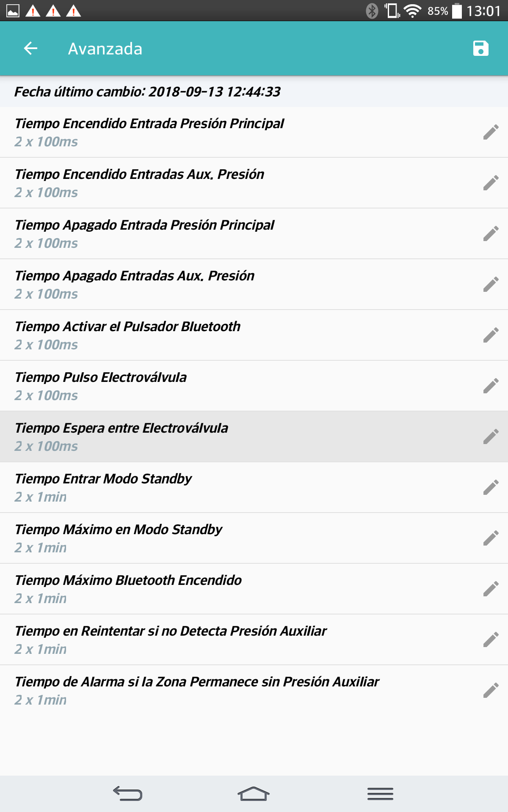Open Tiempo en Reintentar Presión Auxiliar row
The image size is (508, 812).
(212, 639)
